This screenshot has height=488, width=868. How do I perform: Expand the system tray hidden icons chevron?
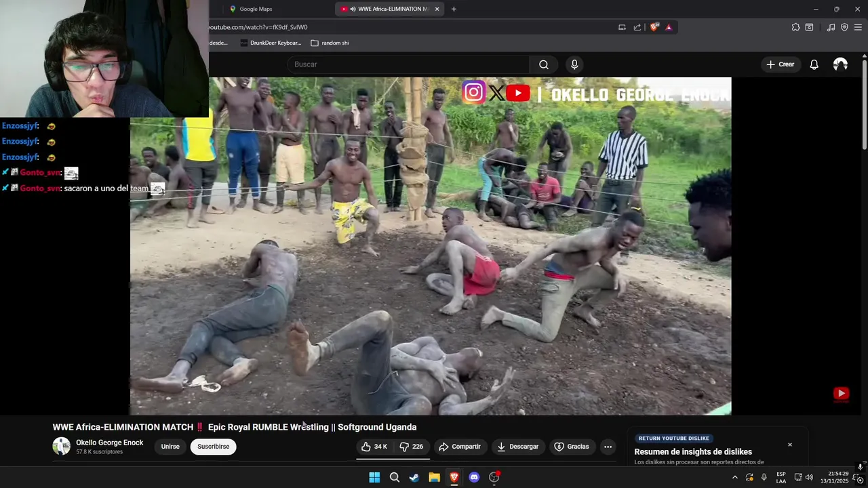pos(734,477)
